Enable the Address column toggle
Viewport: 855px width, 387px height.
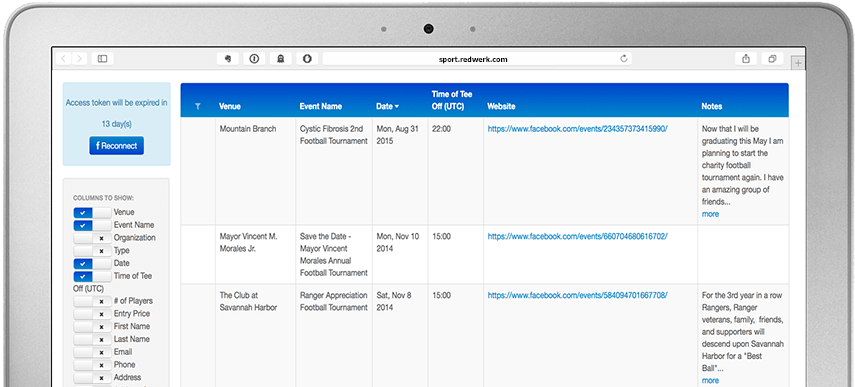[92, 377]
